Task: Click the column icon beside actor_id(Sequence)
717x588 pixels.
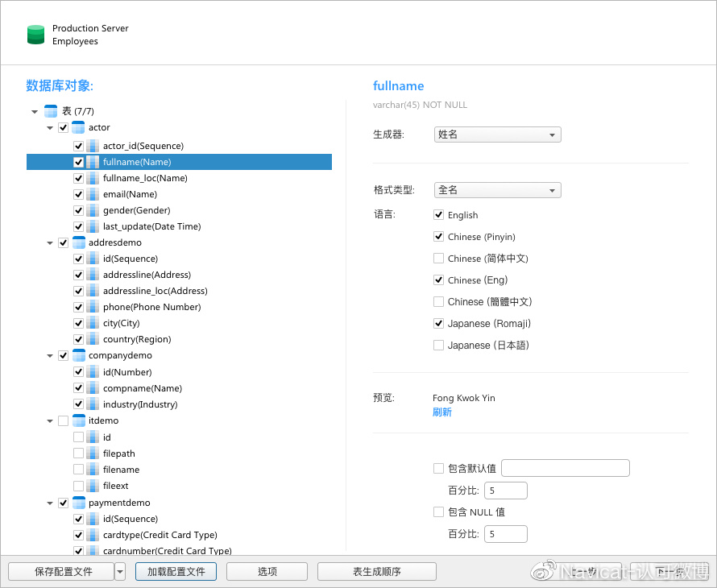Action: [93, 146]
